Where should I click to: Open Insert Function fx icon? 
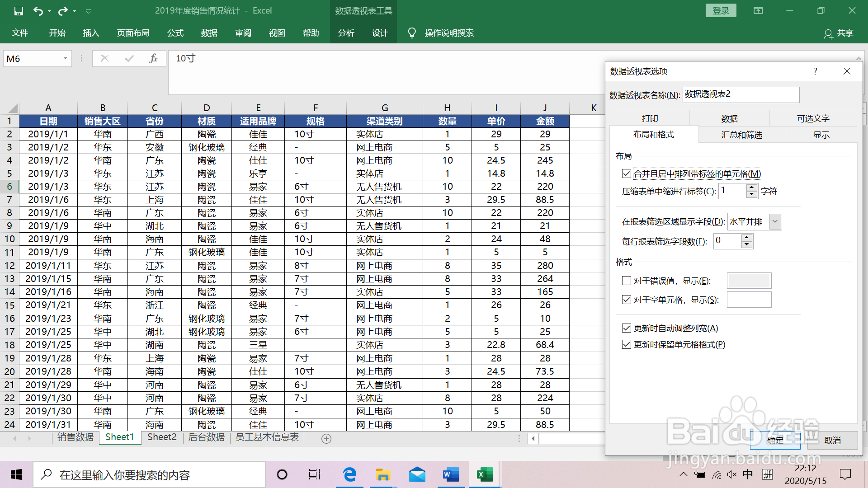point(153,58)
